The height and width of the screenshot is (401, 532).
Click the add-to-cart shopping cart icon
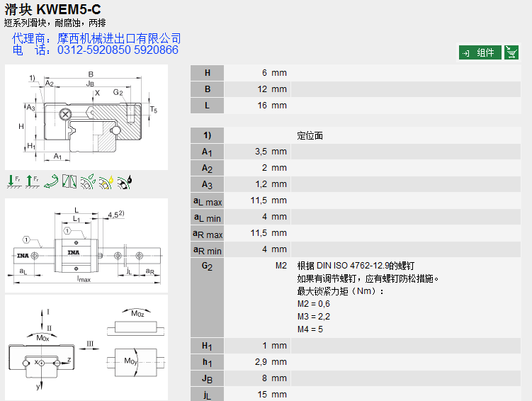point(511,52)
